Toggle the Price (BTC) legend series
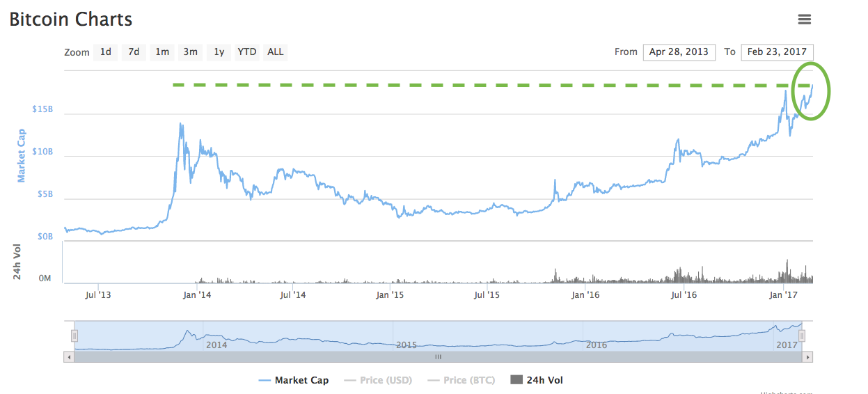The width and height of the screenshot is (868, 394). [461, 380]
